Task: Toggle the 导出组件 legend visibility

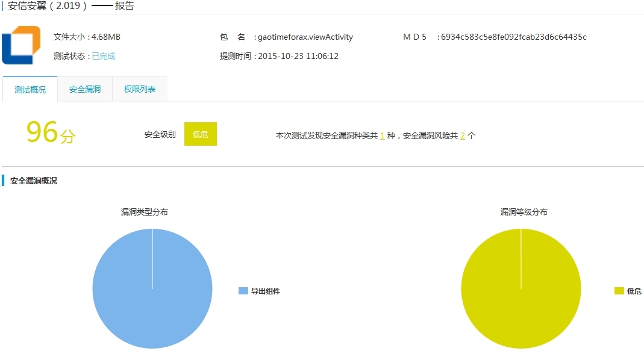Action: [x=243, y=290]
